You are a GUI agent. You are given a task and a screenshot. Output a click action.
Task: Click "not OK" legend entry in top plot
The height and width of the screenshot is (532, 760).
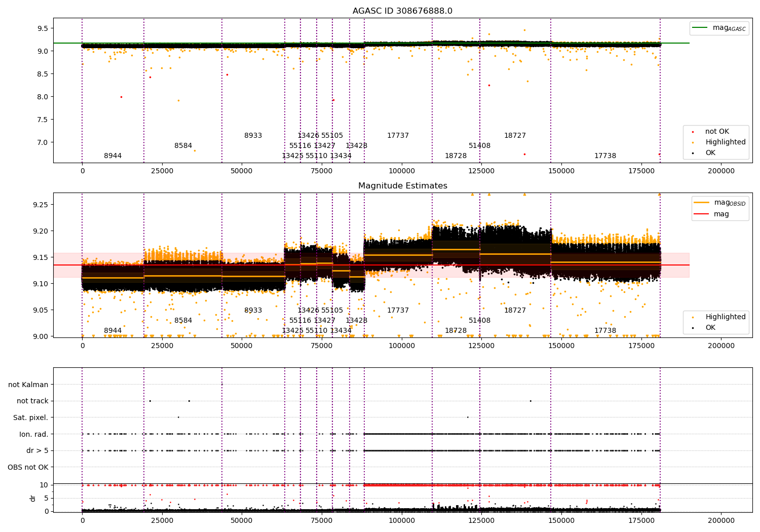point(717,132)
